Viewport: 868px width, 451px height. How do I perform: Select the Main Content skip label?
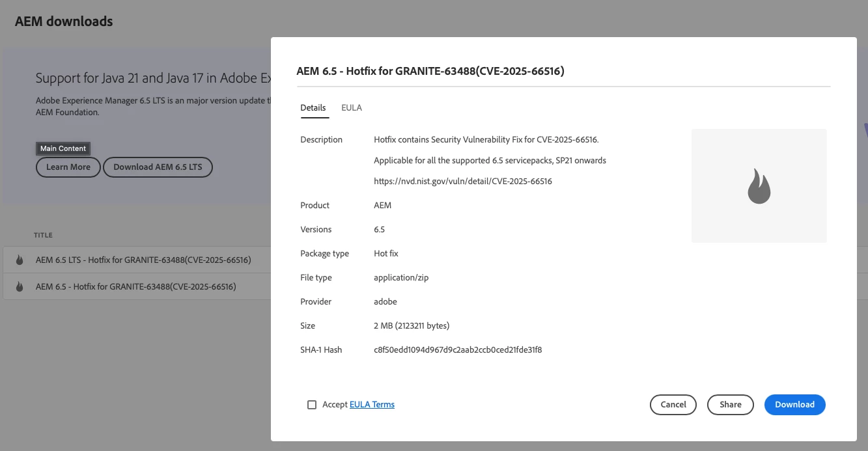pyautogui.click(x=63, y=148)
